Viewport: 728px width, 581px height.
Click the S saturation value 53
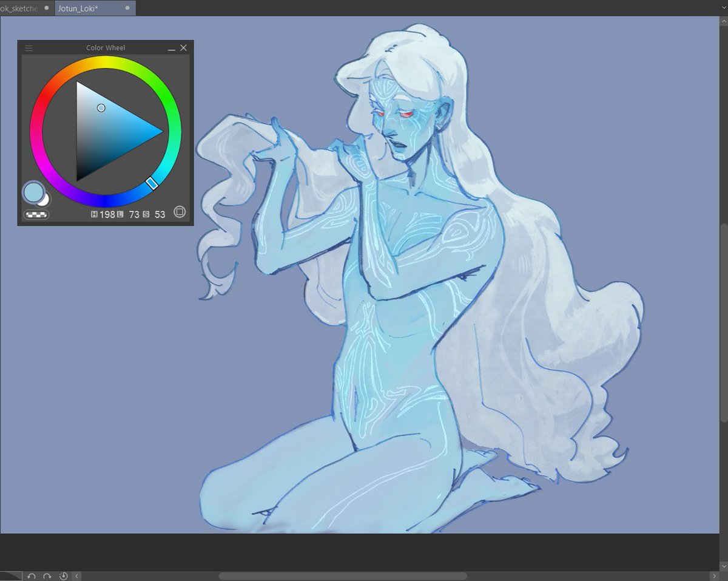coord(160,214)
